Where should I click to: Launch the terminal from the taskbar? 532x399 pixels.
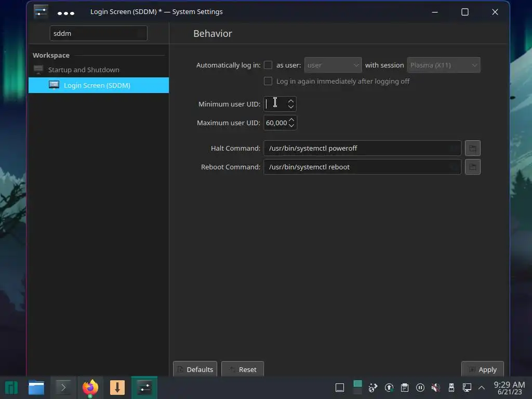(63, 388)
